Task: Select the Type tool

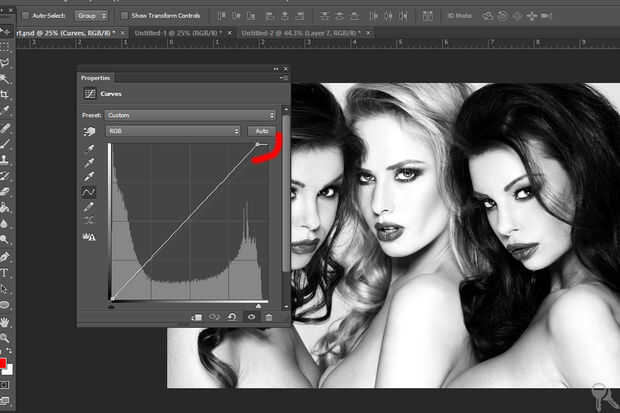Action: coord(5,272)
